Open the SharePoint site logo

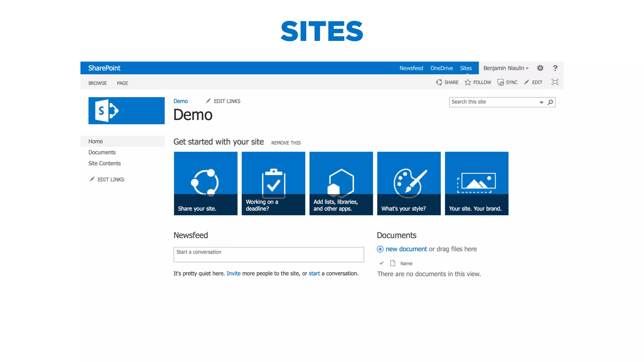click(126, 111)
